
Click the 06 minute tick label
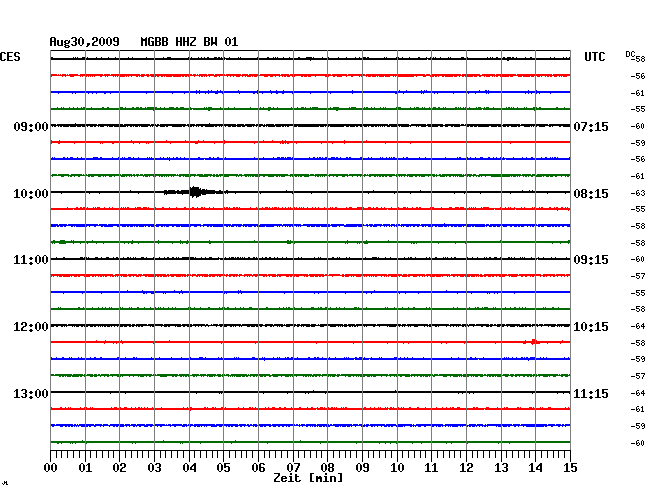(258, 468)
